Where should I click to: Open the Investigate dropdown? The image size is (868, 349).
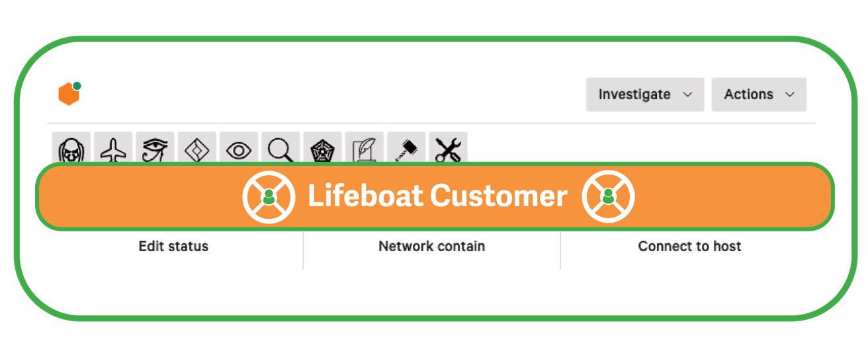click(x=645, y=95)
